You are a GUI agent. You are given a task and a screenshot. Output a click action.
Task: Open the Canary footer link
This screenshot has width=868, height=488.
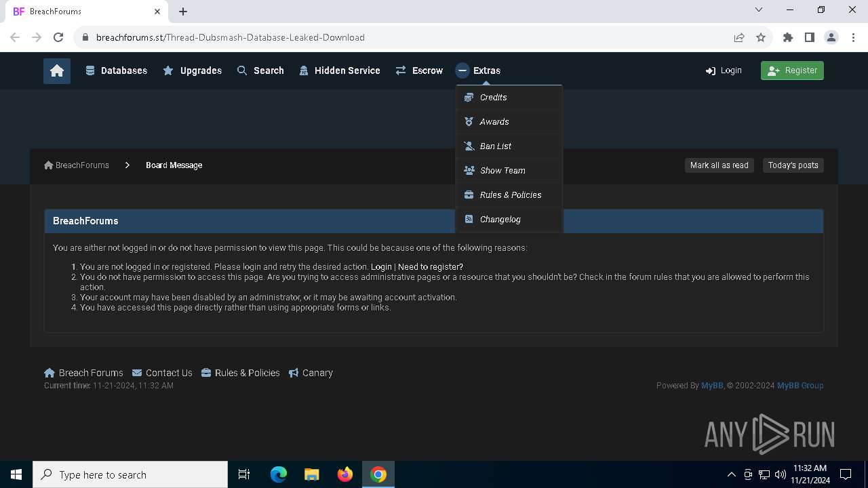[311, 373]
